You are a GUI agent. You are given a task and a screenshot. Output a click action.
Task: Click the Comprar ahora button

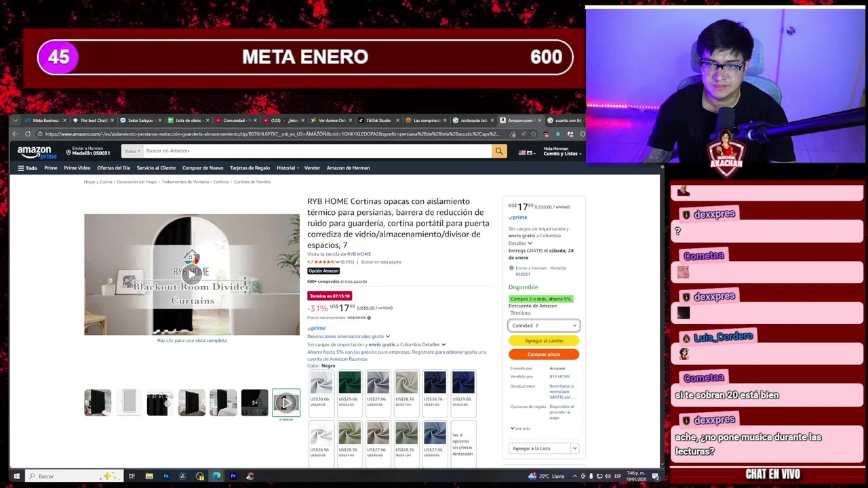[544, 354]
